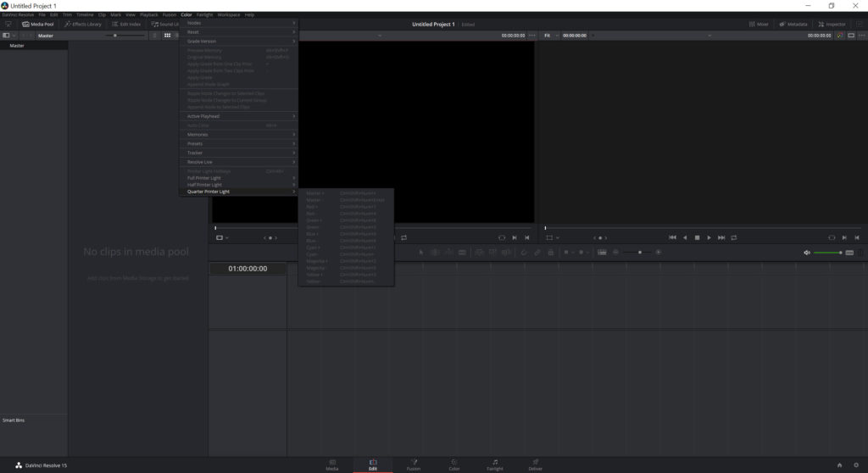Screen dimensions: 868x473
Task: Expand the Active Playhead submenu
Action: tap(238, 116)
